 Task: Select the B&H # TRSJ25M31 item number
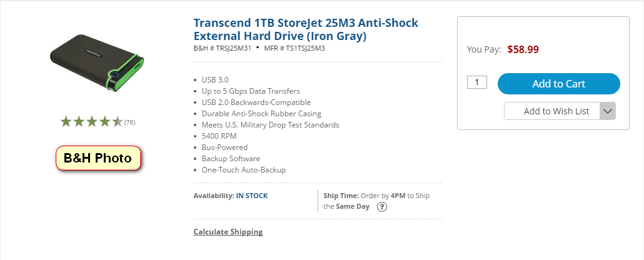pyautogui.click(x=222, y=48)
